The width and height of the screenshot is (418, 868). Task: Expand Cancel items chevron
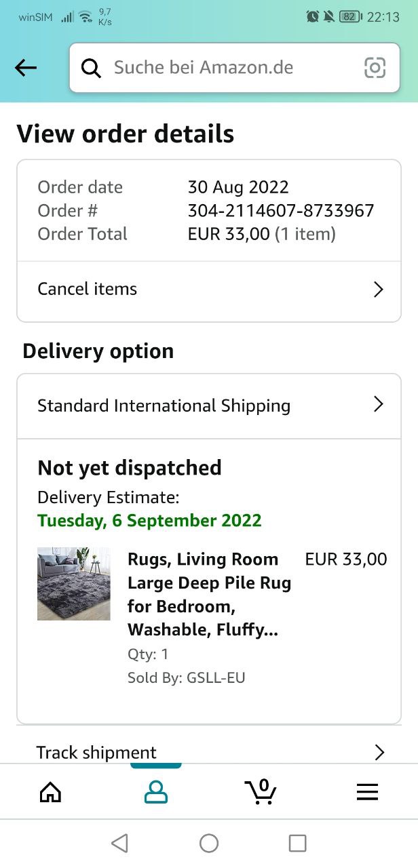tap(379, 290)
